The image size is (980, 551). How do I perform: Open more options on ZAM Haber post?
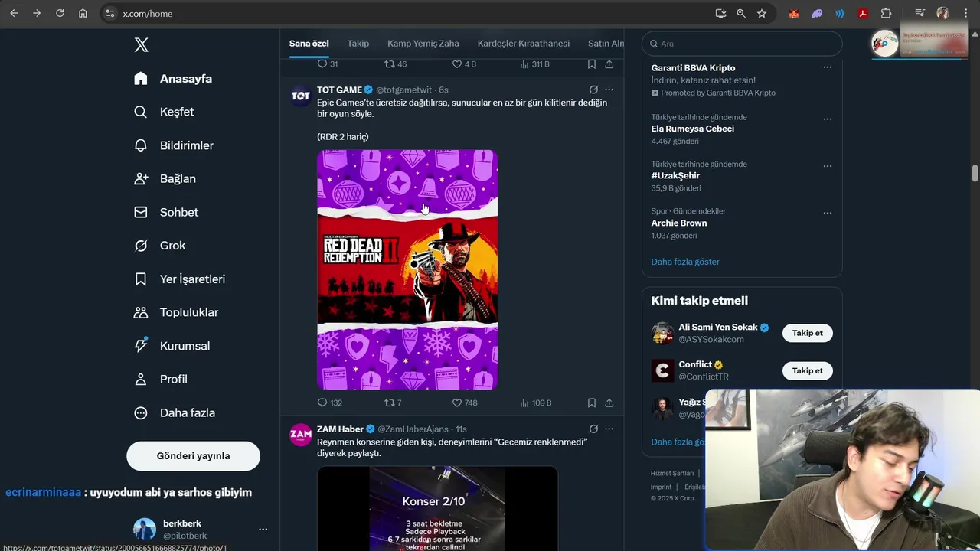tap(609, 429)
